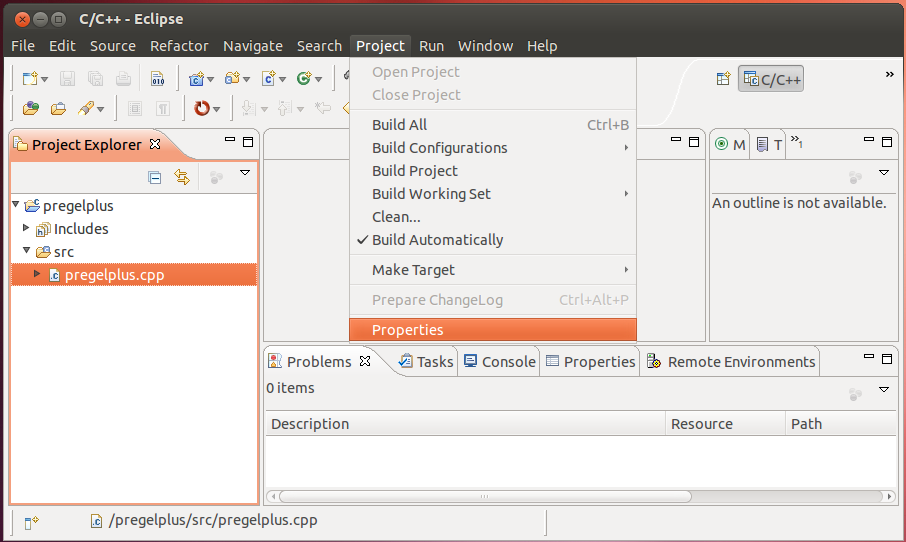Click the Clean... menu entry
Viewport: 906px width, 542px height.
[x=492, y=217]
